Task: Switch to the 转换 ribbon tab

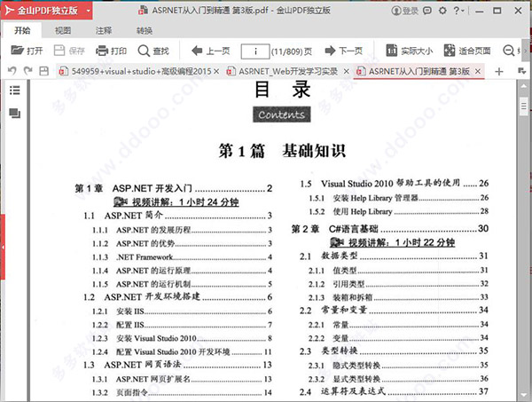Action: tap(145, 30)
